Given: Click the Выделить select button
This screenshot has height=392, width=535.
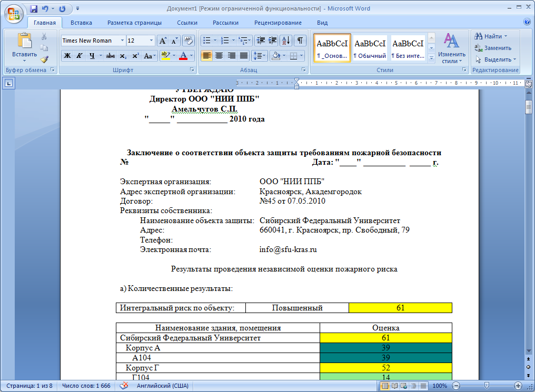Looking at the screenshot, I should pos(496,59).
